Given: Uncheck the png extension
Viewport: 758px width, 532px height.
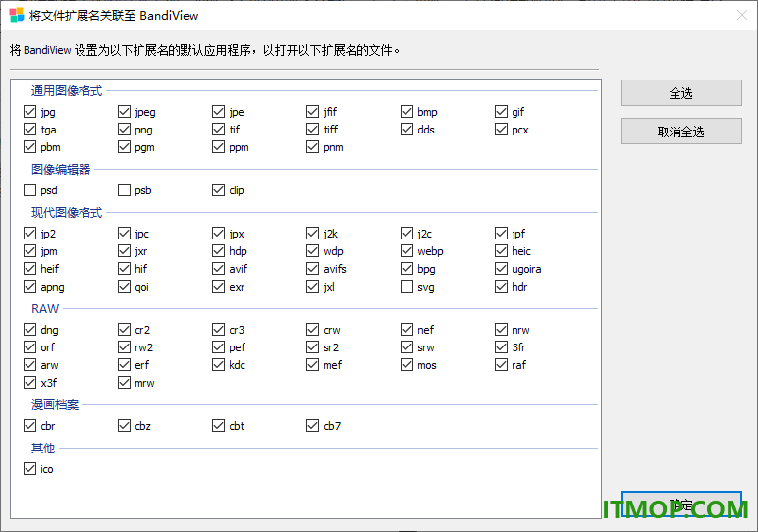Looking at the screenshot, I should pyautogui.click(x=125, y=130).
